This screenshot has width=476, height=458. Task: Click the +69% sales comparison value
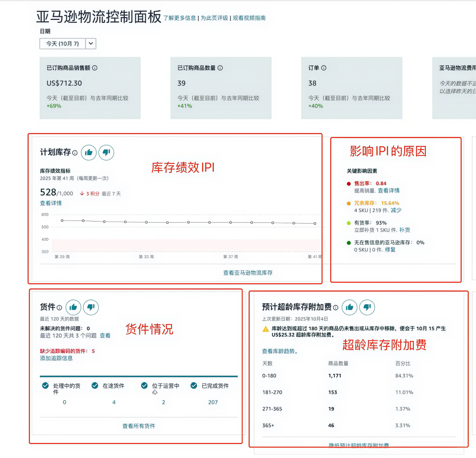point(54,106)
